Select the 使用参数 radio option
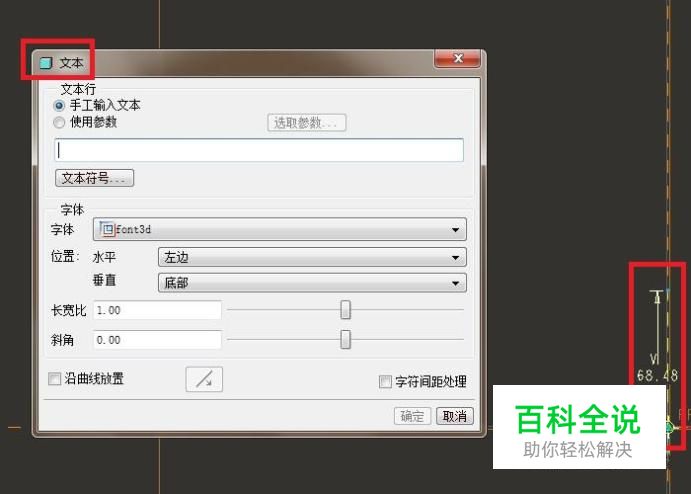 click(x=59, y=123)
